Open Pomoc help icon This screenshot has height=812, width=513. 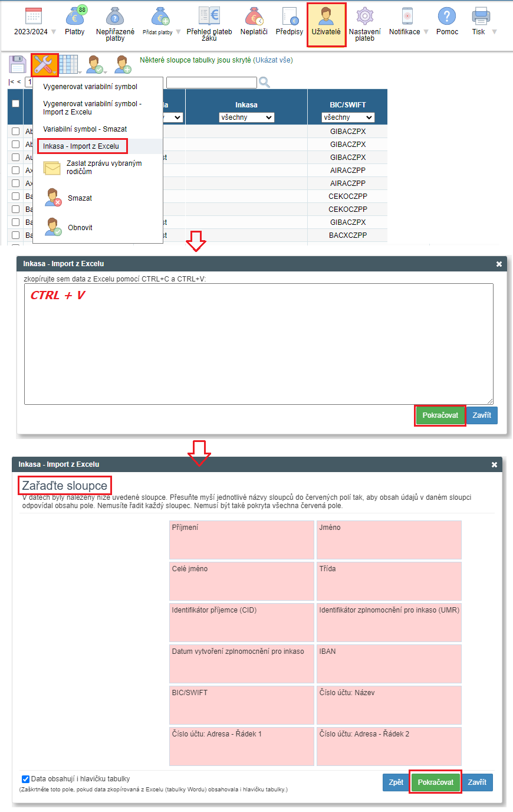447,16
